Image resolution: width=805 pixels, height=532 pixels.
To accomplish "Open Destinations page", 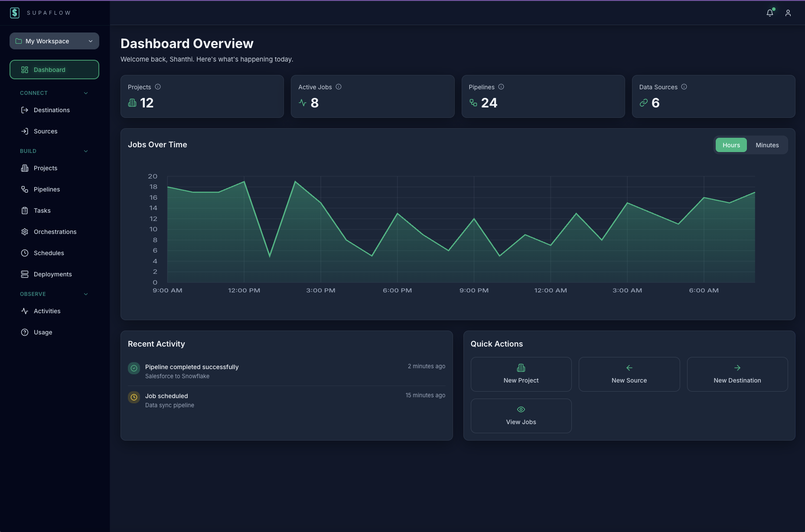I will (54, 110).
